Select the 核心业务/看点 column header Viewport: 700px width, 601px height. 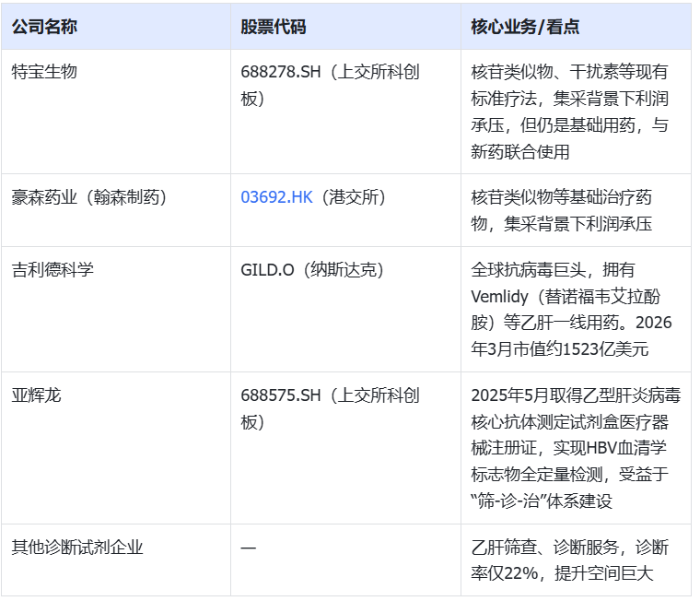[577, 27]
